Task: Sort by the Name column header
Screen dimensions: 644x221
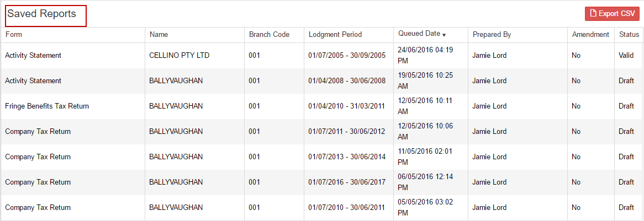Action: (159, 34)
